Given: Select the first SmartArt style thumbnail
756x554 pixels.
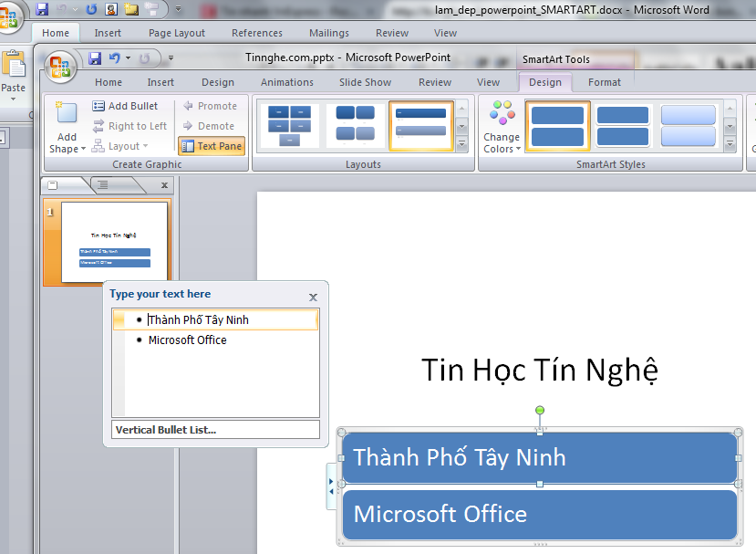Looking at the screenshot, I should tap(556, 125).
